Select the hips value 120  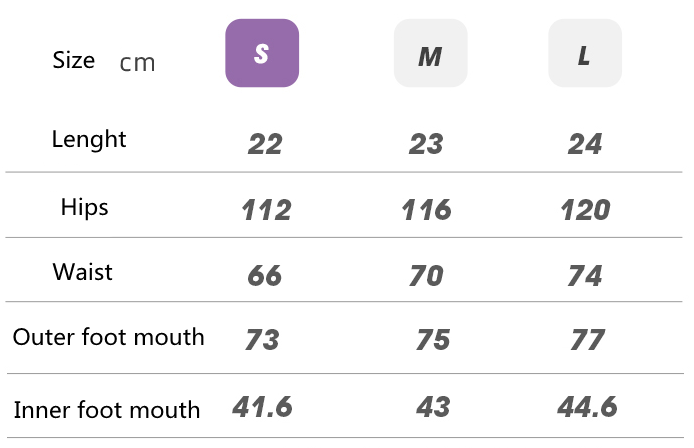[585, 210]
